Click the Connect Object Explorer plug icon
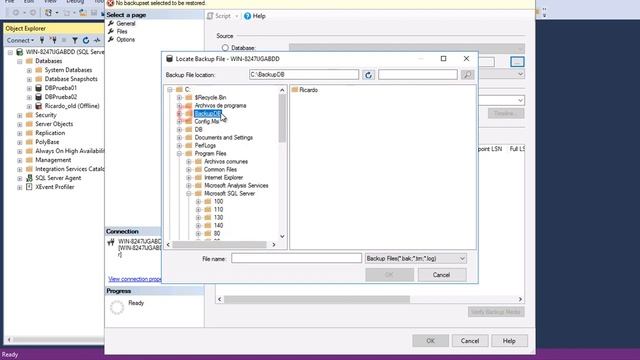Screen dimensions: 640x360 (x=42, y=40)
